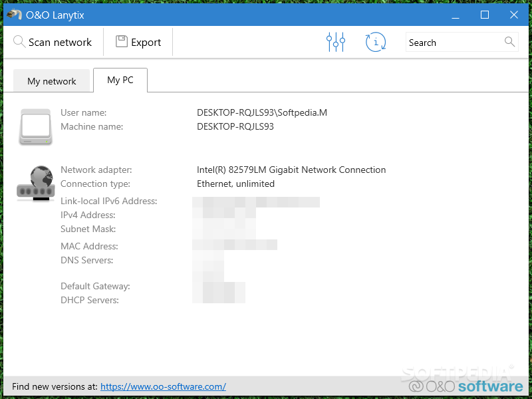Click the circular info update icon
This screenshot has width=532, height=399.
[376, 42]
